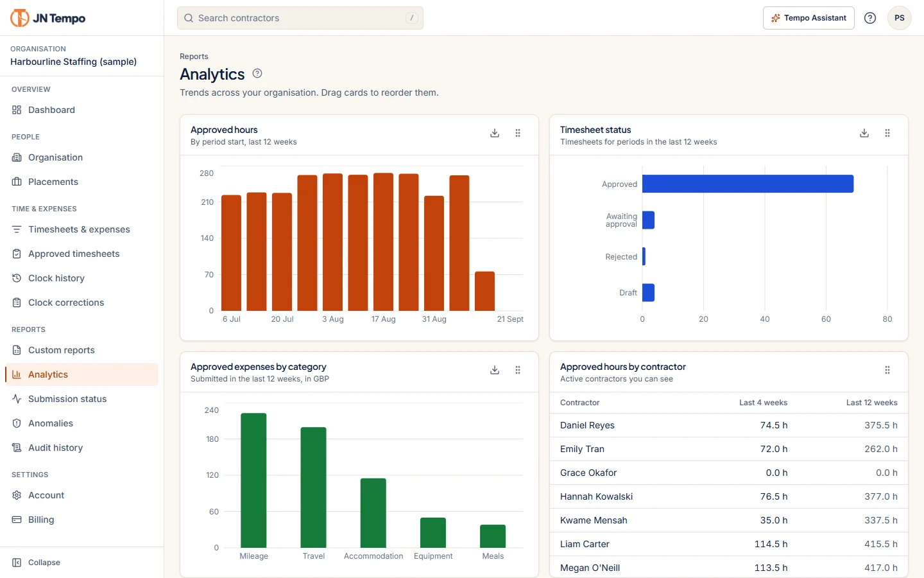Open Audit history
This screenshot has width=924, height=578.
[81, 448]
